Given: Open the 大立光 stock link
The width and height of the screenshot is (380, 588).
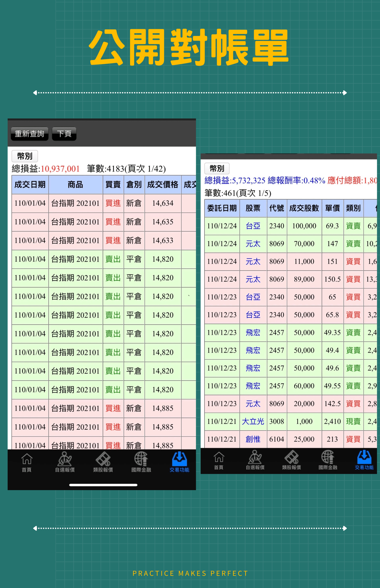Looking at the screenshot, I should tap(253, 421).
